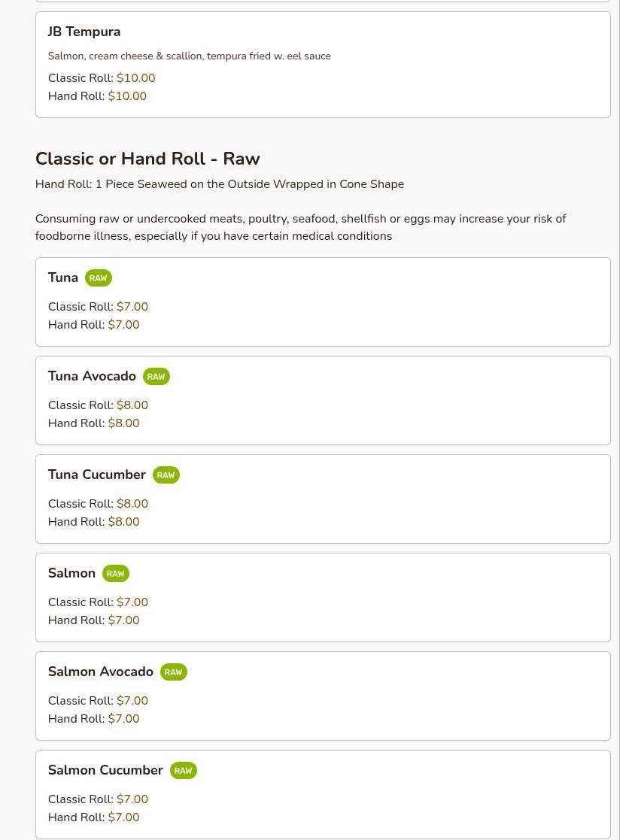Image resolution: width=635 pixels, height=840 pixels.
Task: Click the Salmon Cucumber item name
Action: 105,770
